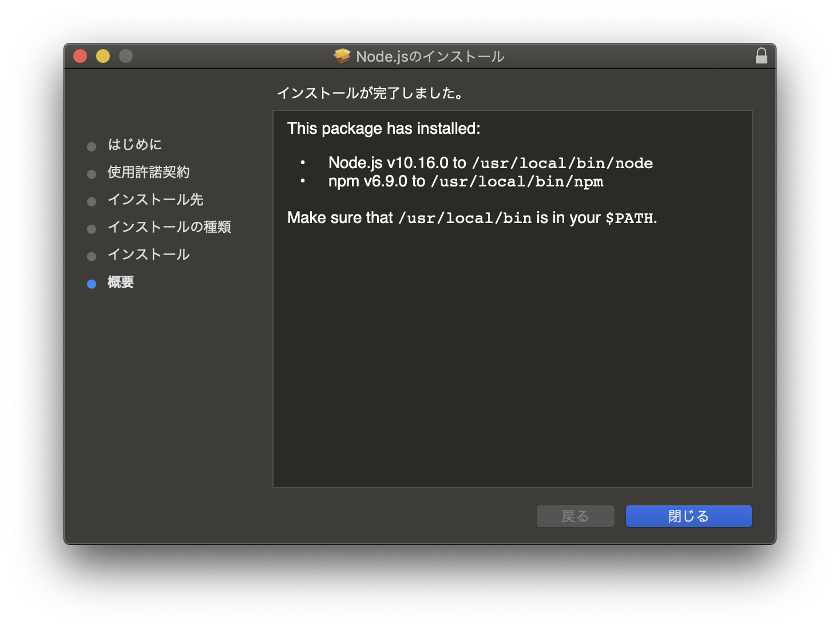
Task: Click the Node.js package icon in title
Action: click(342, 56)
